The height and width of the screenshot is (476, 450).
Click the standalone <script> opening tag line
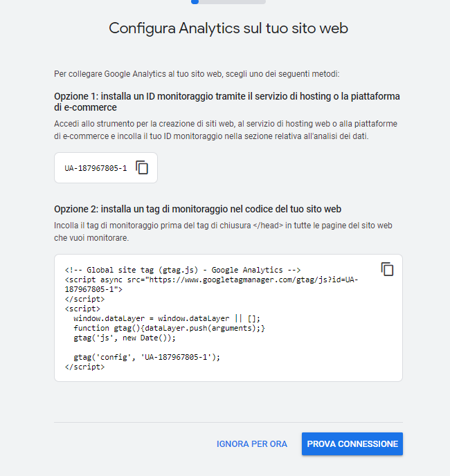coord(82,309)
